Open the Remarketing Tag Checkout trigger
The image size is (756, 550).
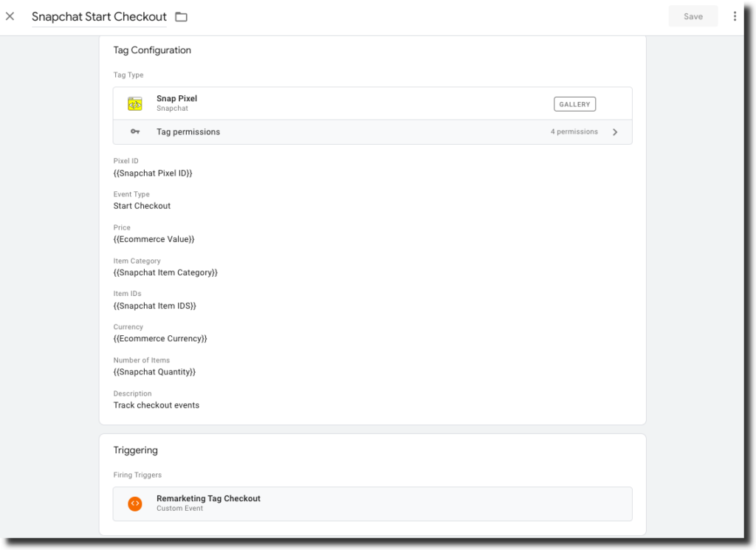pyautogui.click(x=208, y=499)
